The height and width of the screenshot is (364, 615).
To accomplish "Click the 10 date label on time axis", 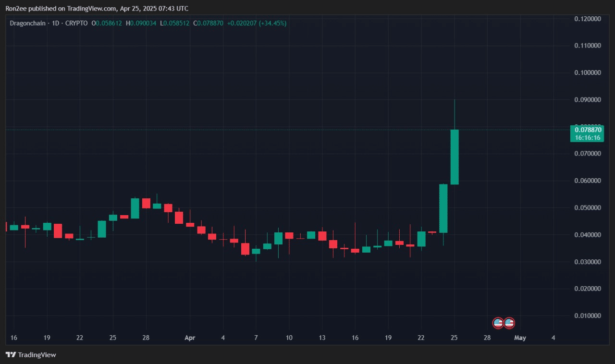I will [289, 338].
